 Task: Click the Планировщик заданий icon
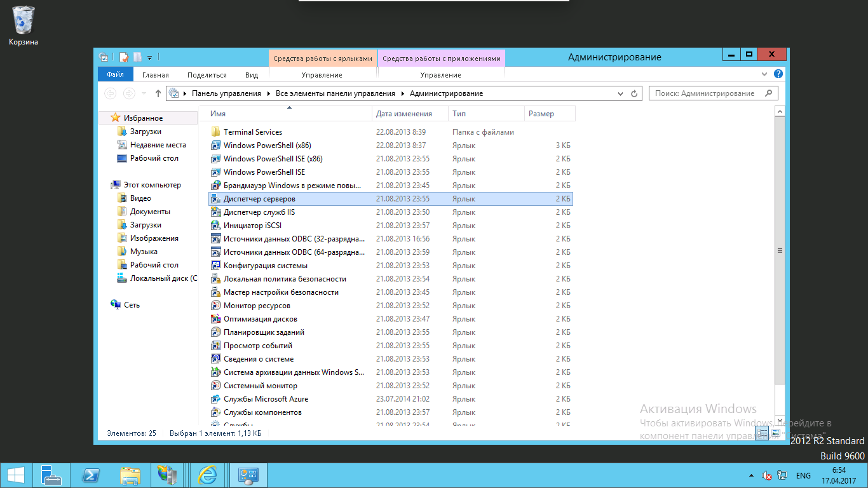point(215,332)
